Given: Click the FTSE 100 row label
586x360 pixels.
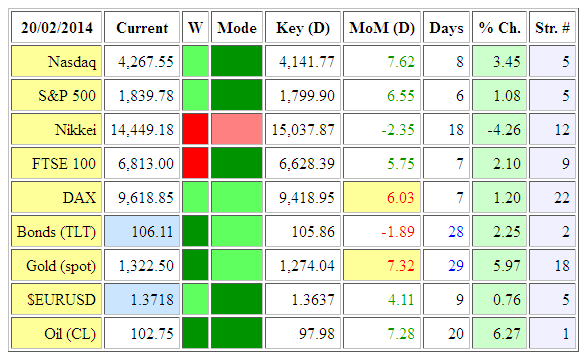Looking at the screenshot, I should [56, 163].
